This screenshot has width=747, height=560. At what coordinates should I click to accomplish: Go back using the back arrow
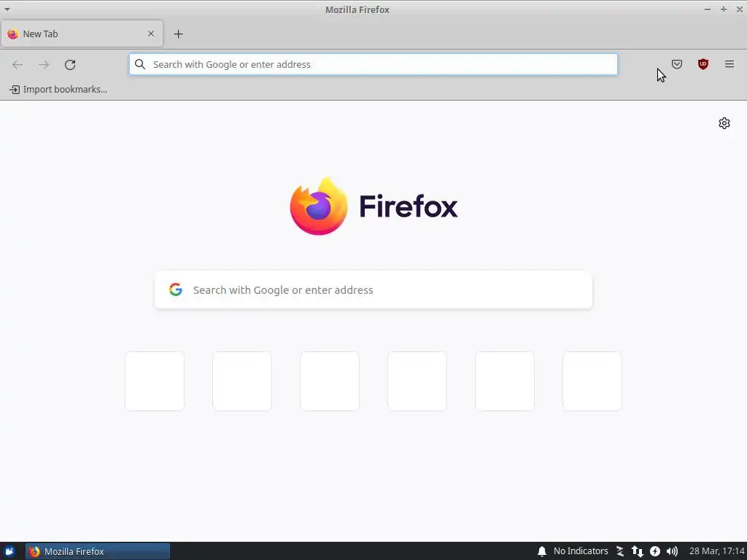point(18,65)
